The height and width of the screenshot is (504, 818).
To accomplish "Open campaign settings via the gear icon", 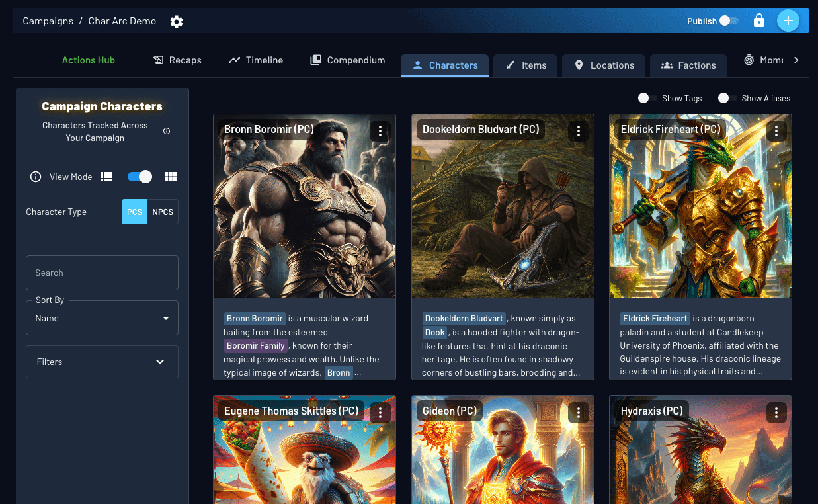I will coord(176,21).
